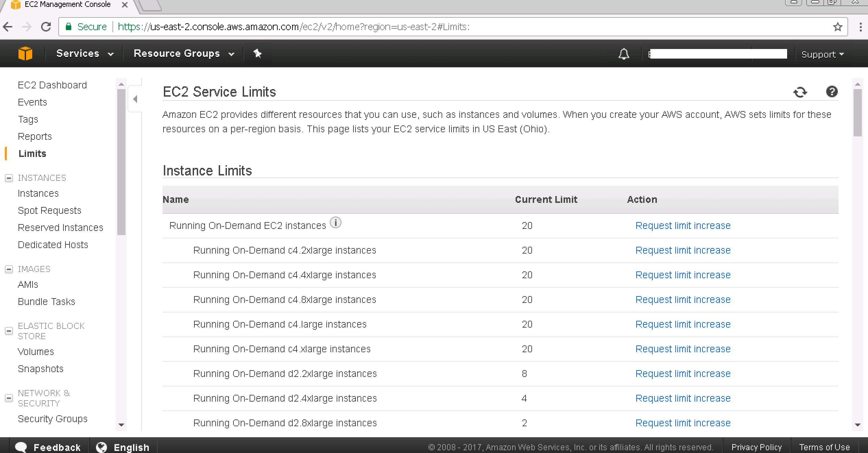Open a new browser tab
The width and height of the screenshot is (868, 453).
[x=151, y=5]
